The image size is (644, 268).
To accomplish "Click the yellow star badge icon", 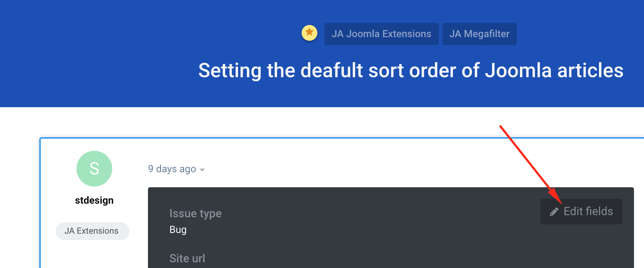I will [309, 33].
